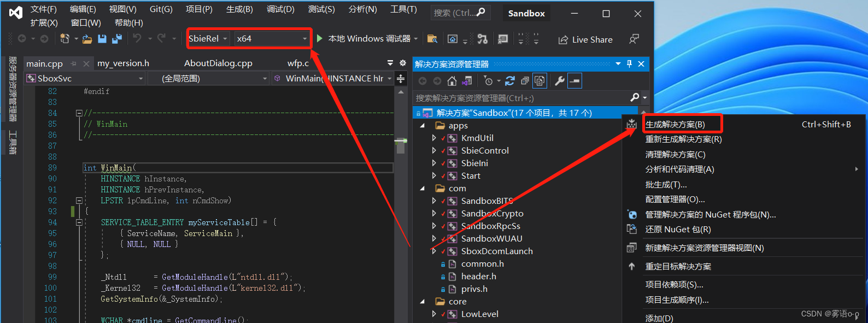
Task: Click the split editor window icon
Action: tap(401, 79)
